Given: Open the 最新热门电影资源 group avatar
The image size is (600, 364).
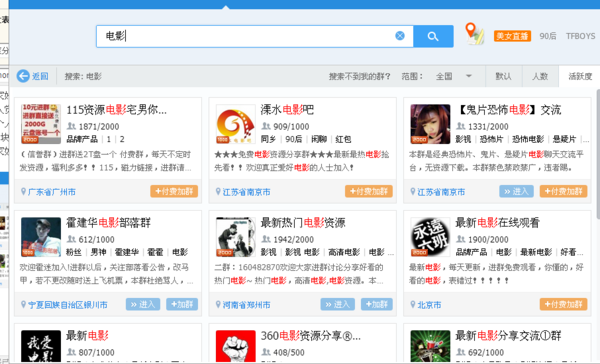Looking at the screenshot, I should point(235,237).
